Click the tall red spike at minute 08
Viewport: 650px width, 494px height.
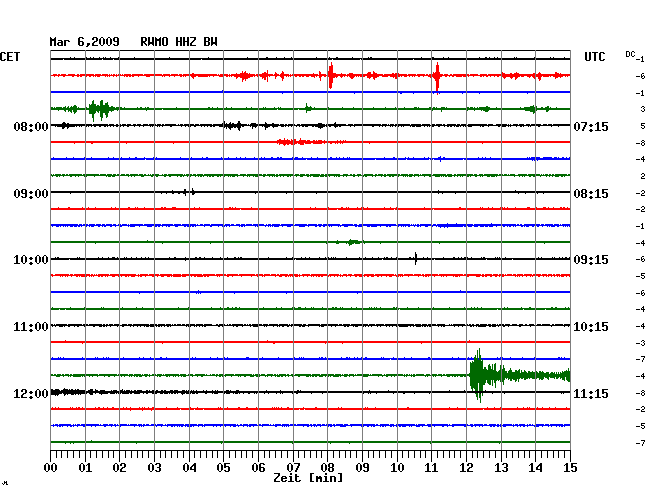[331, 75]
